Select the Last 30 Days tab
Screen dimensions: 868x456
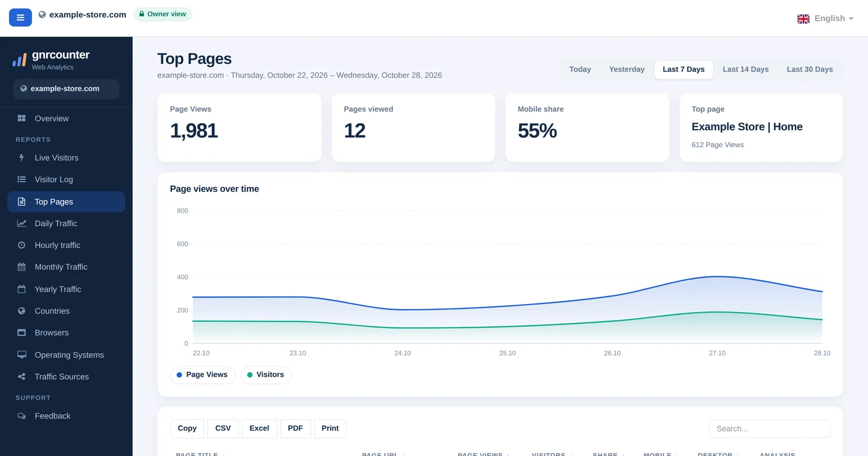809,69
